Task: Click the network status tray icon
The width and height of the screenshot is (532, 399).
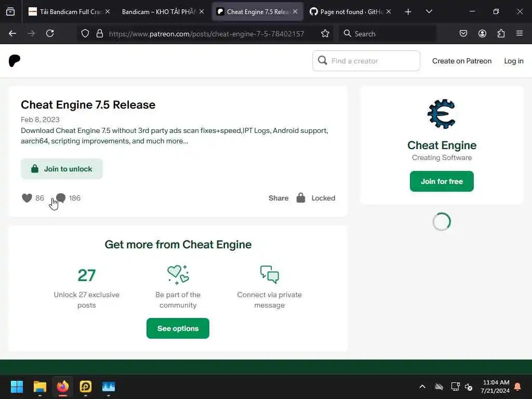Action: point(455,387)
